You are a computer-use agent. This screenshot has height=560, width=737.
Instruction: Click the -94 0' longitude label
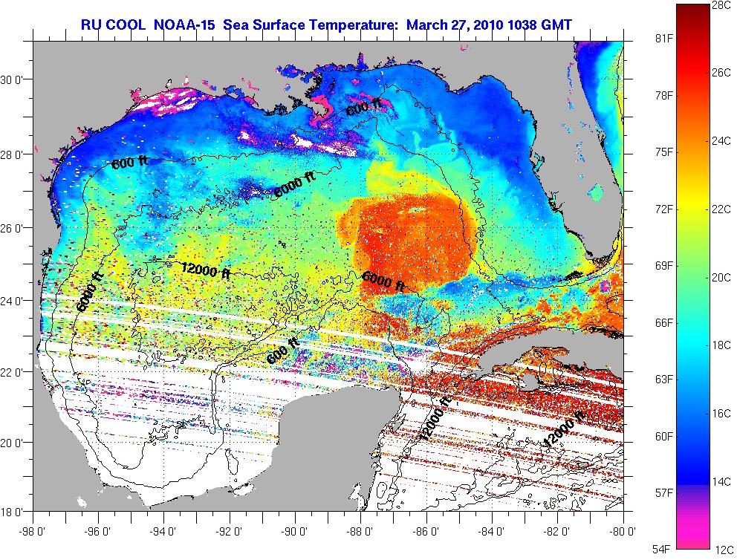164,531
